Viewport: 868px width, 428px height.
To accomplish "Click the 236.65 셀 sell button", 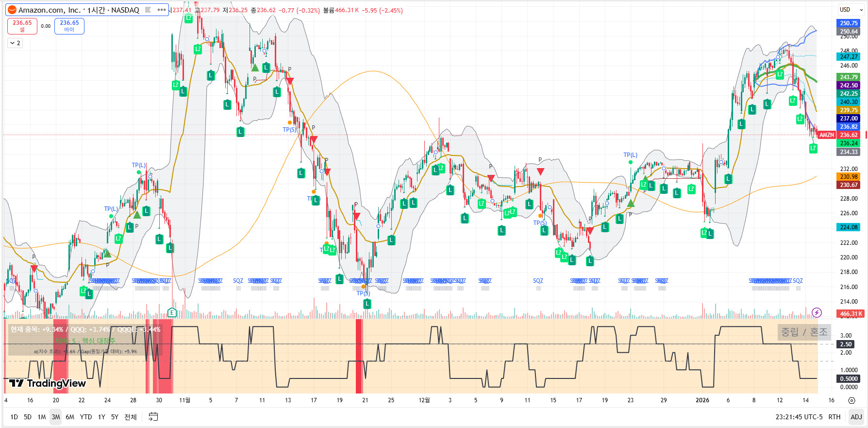I will coord(22,26).
